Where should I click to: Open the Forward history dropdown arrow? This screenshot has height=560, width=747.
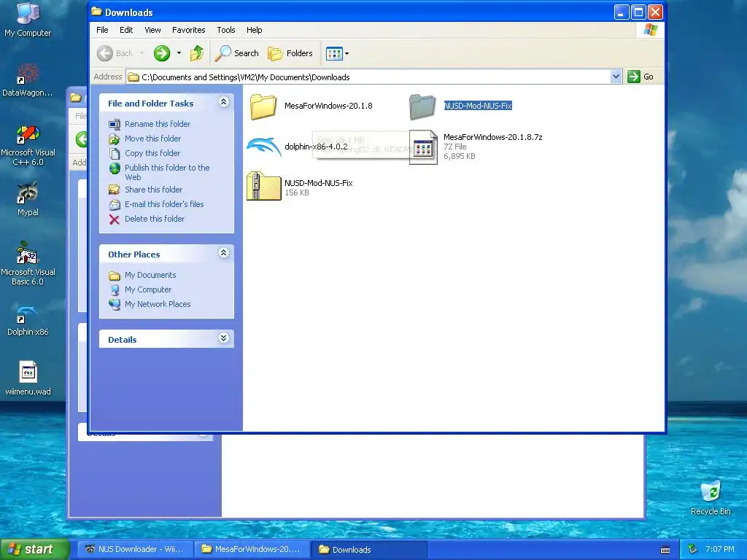pos(179,53)
